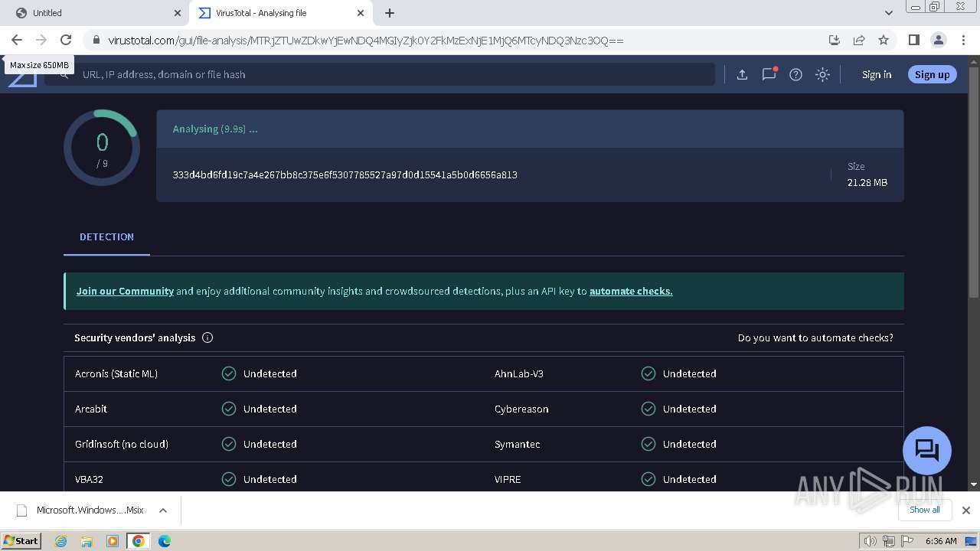Click the taskbar clock showing 6:36 AM

(941, 541)
